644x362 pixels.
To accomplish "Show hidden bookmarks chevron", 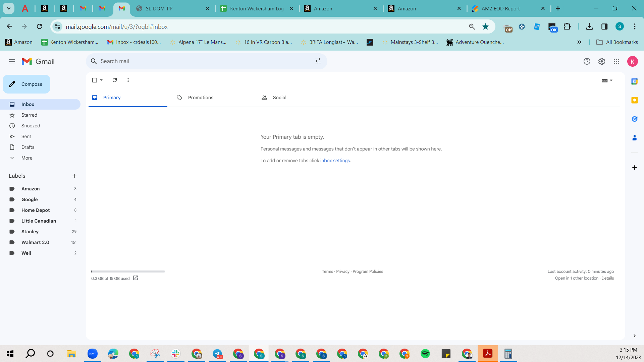I will coord(579,42).
